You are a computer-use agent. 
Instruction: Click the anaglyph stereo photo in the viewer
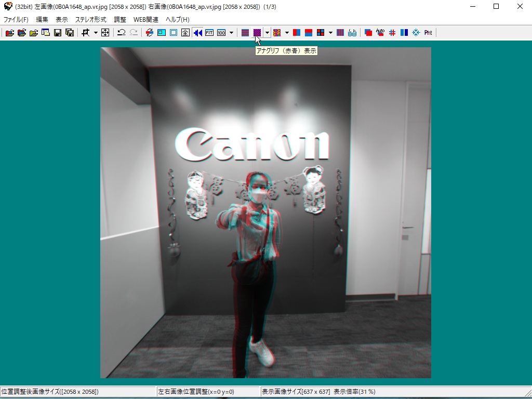(265, 212)
